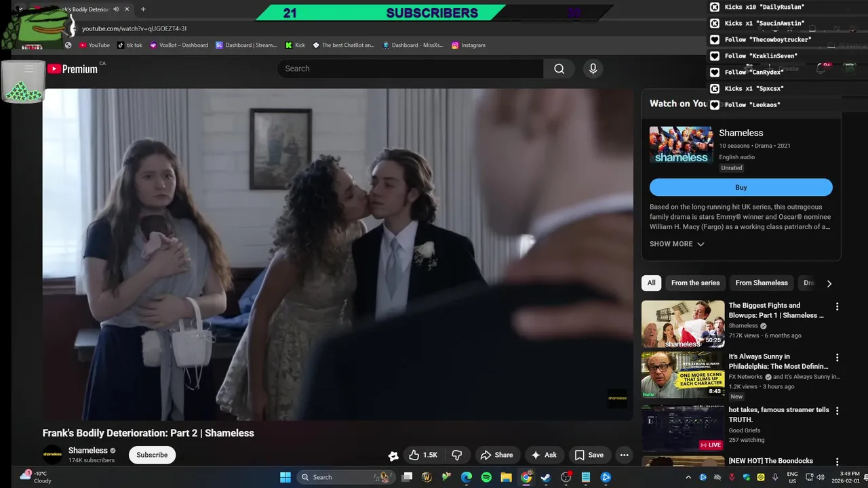Open the YouTube bookmark
868x488 pixels.
coord(94,45)
